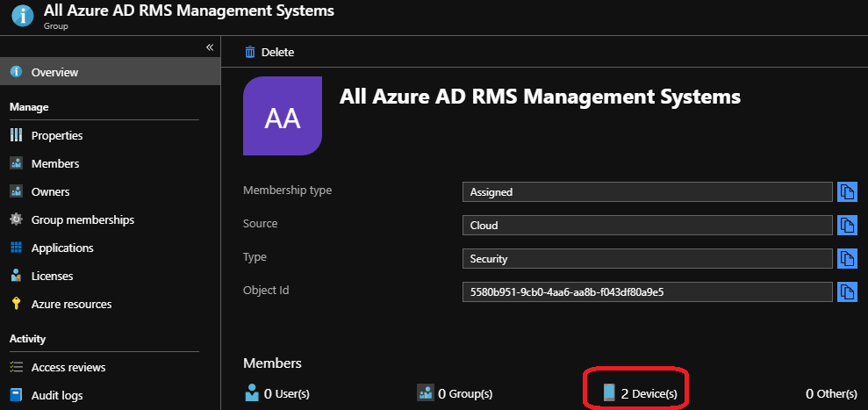Collapse the left sidebar with the chevron
The width and height of the screenshot is (868, 410).
point(210,47)
